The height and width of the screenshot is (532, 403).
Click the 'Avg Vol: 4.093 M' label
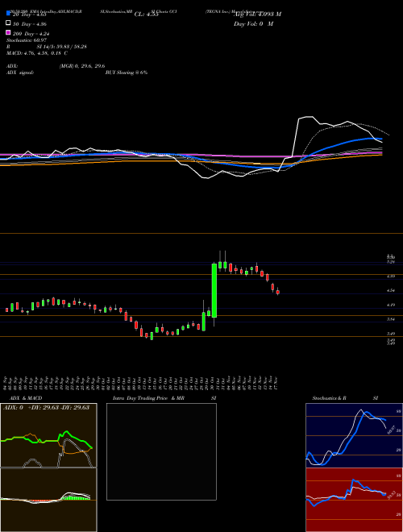click(257, 15)
